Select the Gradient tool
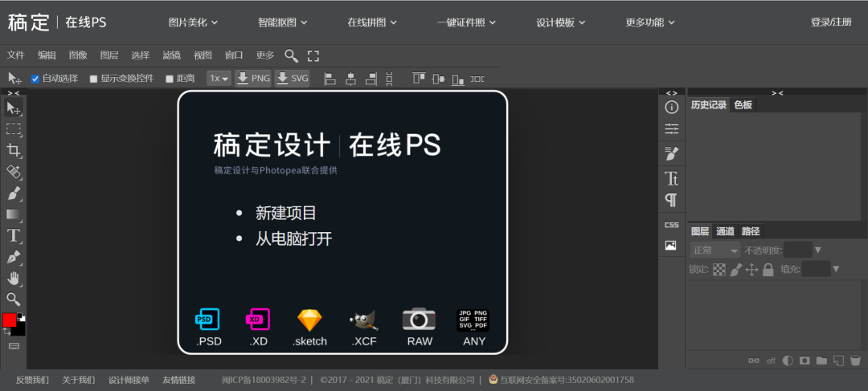The height and width of the screenshot is (391, 868). pyautogui.click(x=14, y=214)
